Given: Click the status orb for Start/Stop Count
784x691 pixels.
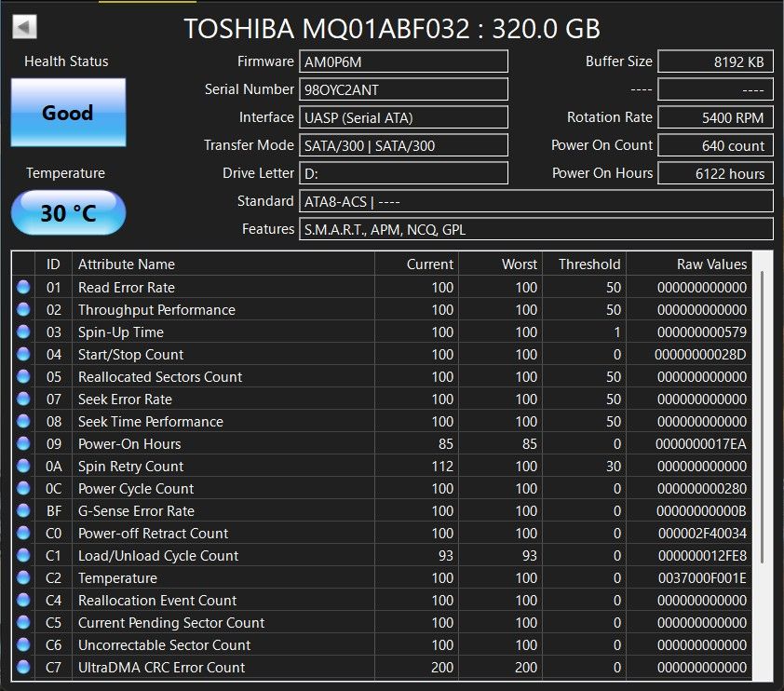Looking at the screenshot, I should click(x=23, y=354).
